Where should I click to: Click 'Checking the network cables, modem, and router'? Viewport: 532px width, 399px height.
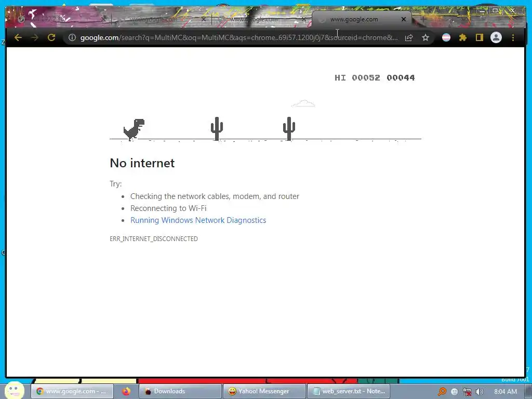click(x=215, y=196)
